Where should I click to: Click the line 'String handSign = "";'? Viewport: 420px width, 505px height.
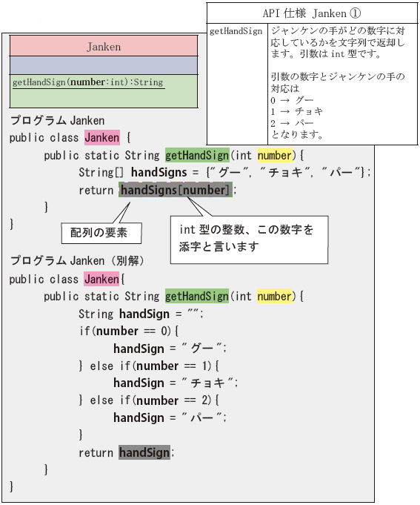pos(141,314)
